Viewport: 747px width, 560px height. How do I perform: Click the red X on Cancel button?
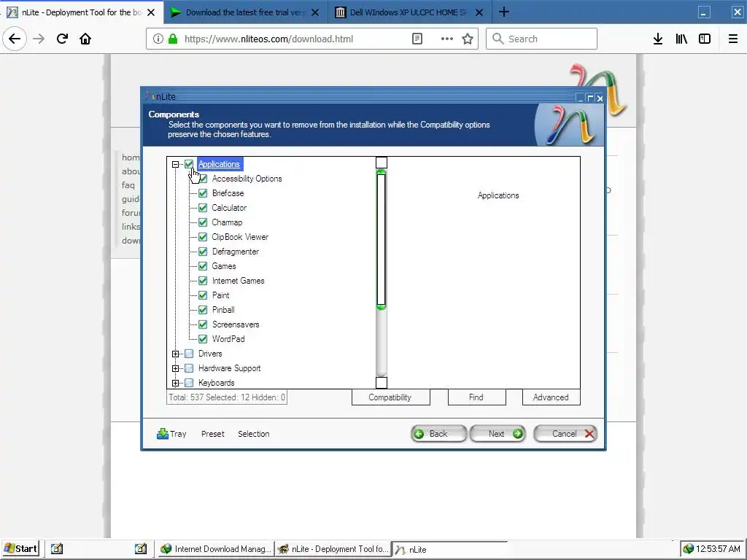click(x=589, y=434)
